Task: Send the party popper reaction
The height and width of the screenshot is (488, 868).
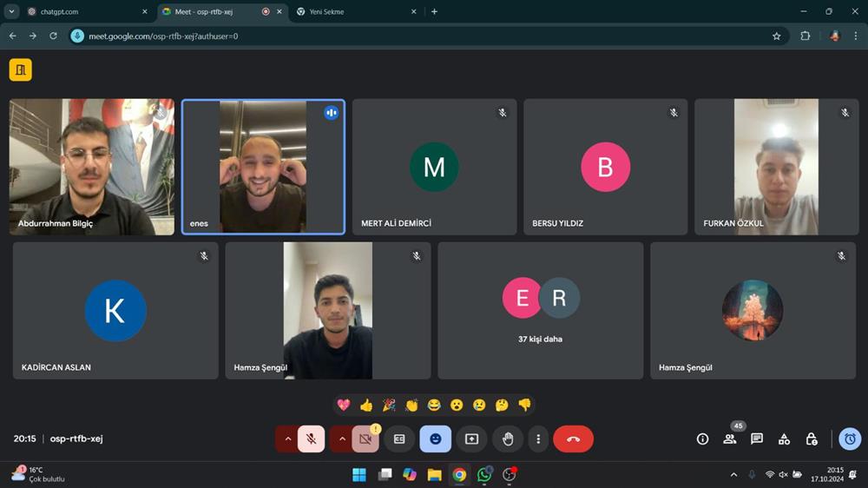Action: (x=389, y=405)
